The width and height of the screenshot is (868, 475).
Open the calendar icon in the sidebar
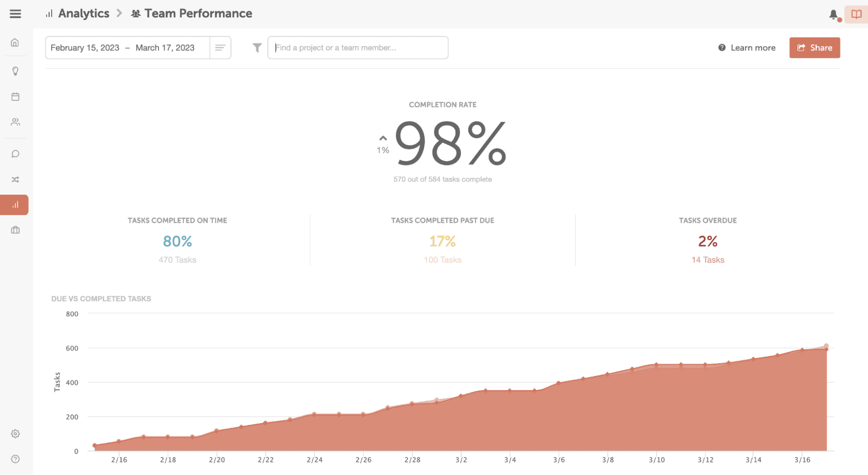tap(15, 96)
